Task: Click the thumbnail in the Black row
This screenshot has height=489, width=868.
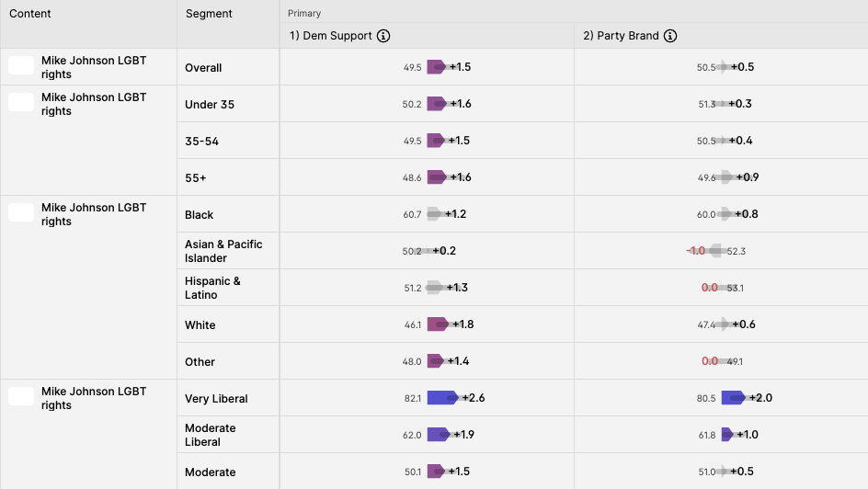Action: click(21, 212)
